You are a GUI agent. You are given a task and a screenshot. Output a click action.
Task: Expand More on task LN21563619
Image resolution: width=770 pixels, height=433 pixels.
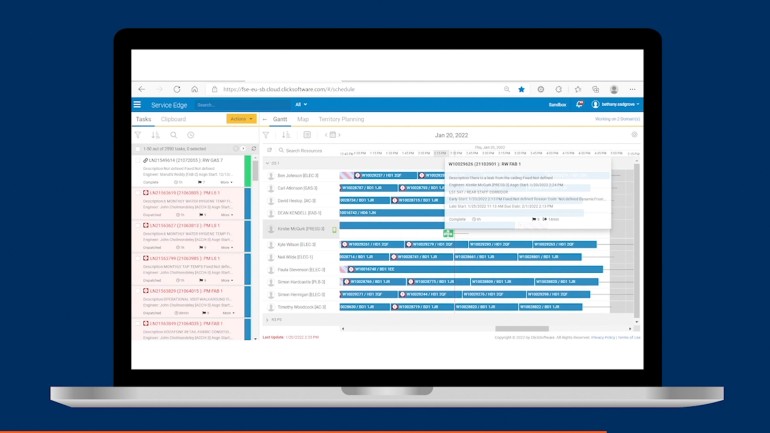tap(226, 215)
